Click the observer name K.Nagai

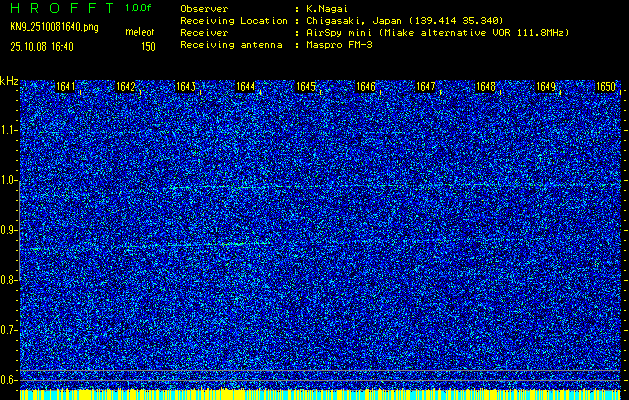(327, 8)
